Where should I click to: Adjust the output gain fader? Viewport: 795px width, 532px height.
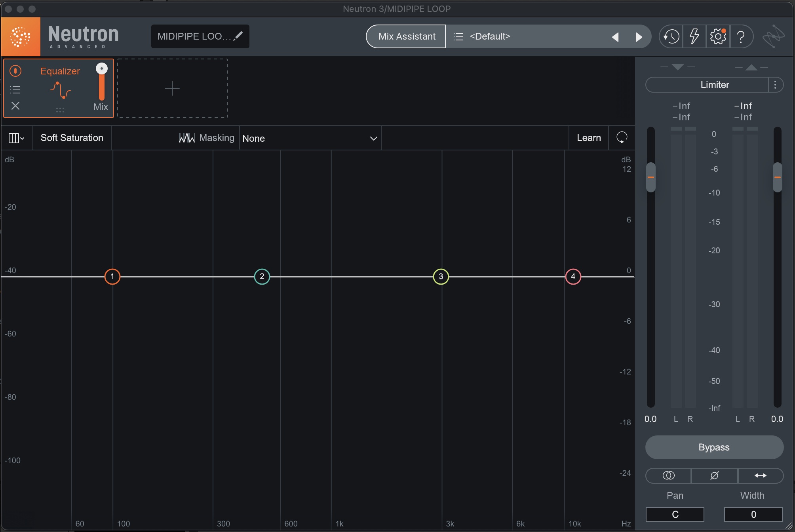coord(777,177)
